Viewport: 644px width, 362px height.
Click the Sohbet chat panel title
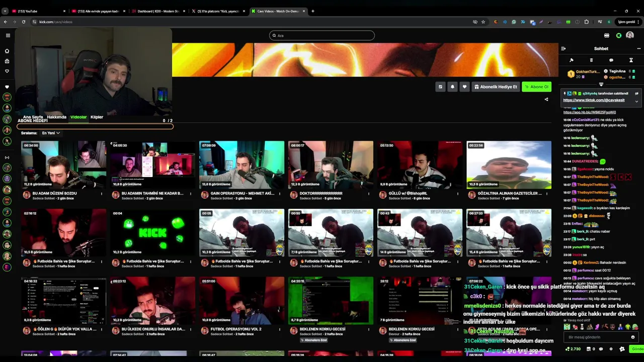(601, 49)
